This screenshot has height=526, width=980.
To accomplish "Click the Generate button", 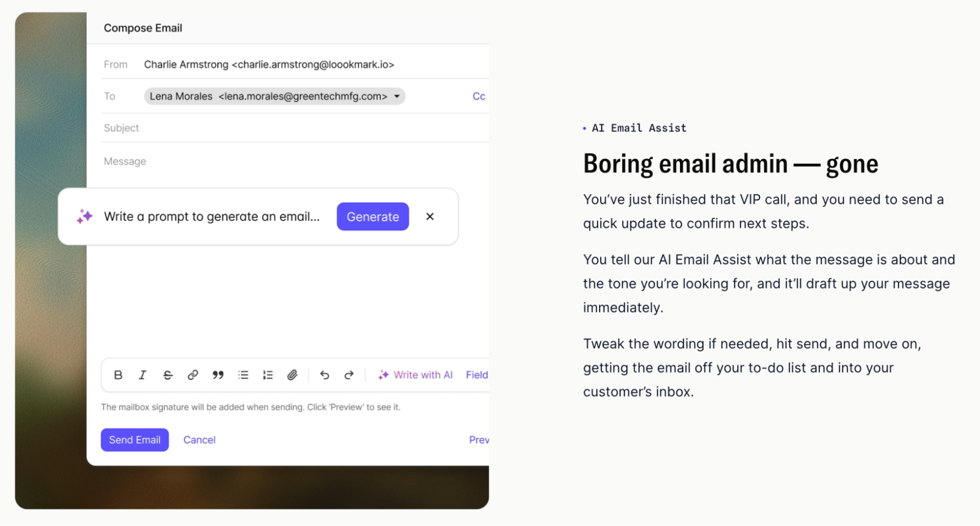I will click(373, 216).
